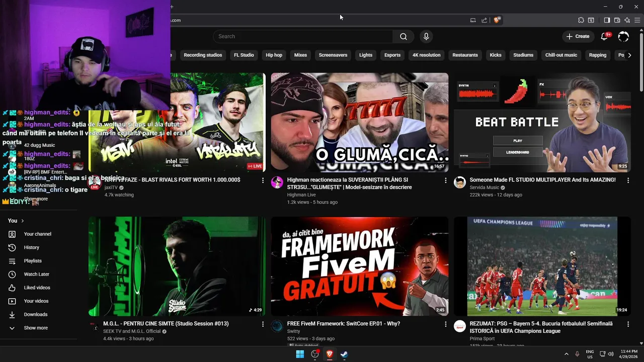The height and width of the screenshot is (362, 644).
Task: Open the REZUMAT: PSG – Bayern 5-4 title
Action: (541, 327)
